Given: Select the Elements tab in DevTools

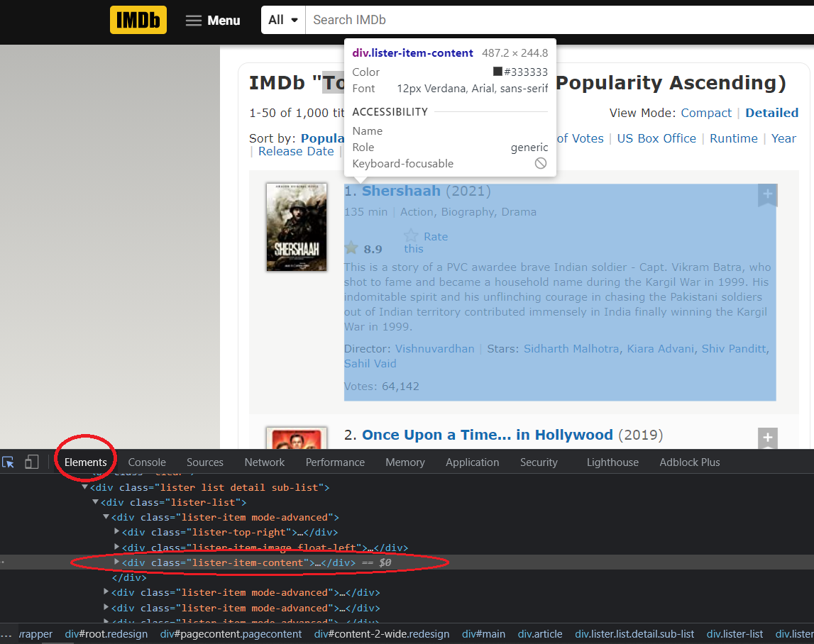Looking at the screenshot, I should (x=86, y=462).
